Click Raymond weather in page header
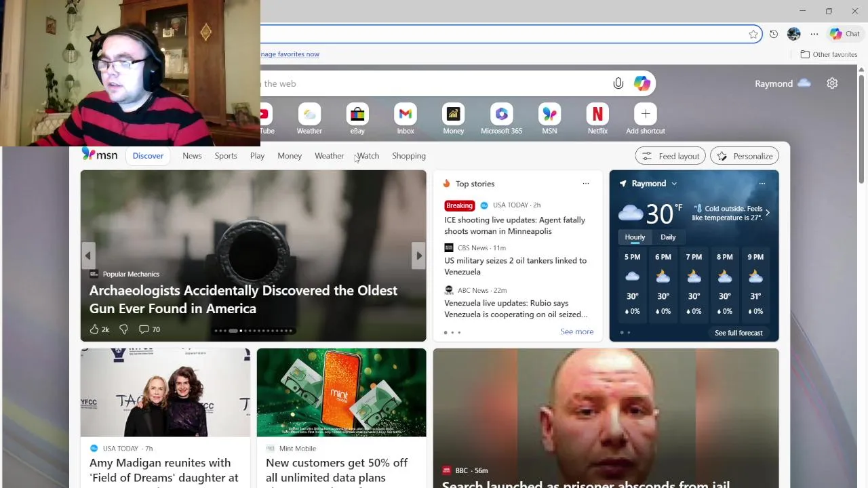This screenshot has width=868, height=488. pos(783,83)
